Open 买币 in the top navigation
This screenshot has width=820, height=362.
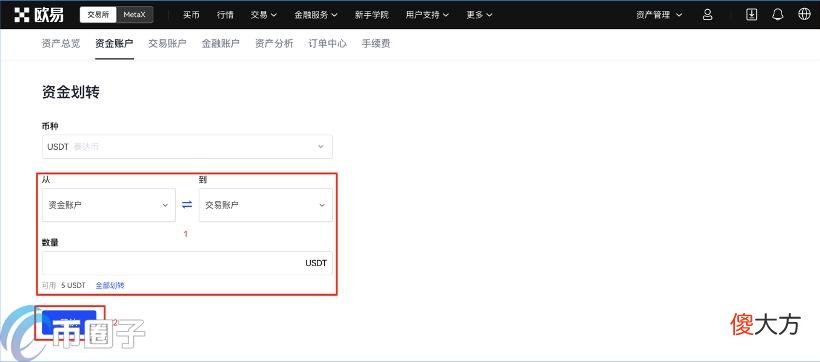click(x=191, y=15)
